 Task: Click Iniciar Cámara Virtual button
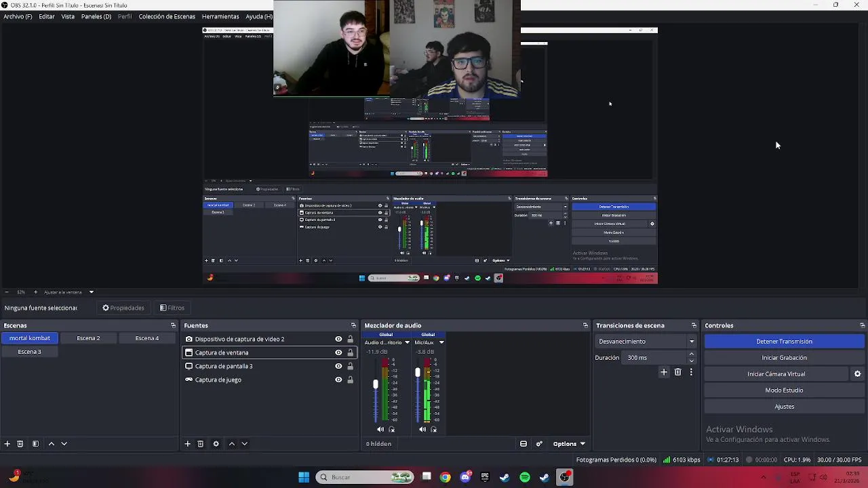776,374
